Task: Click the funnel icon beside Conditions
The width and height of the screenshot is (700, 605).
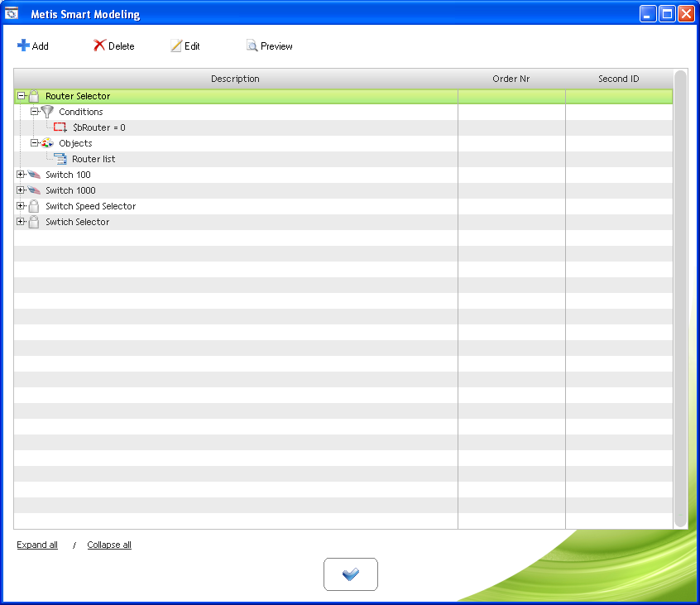Action: point(47,112)
